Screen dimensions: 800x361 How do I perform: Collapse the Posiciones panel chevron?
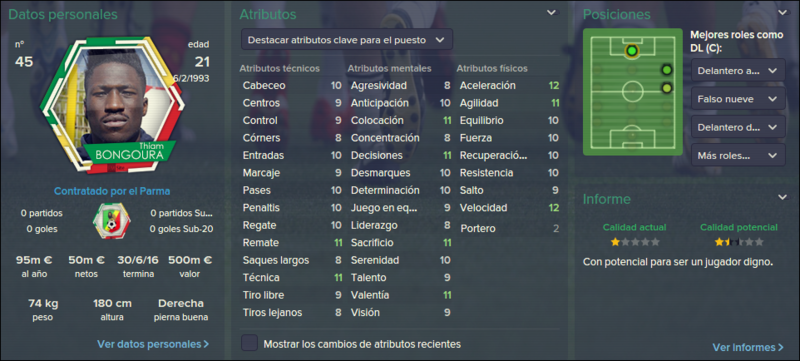pyautogui.click(x=782, y=13)
